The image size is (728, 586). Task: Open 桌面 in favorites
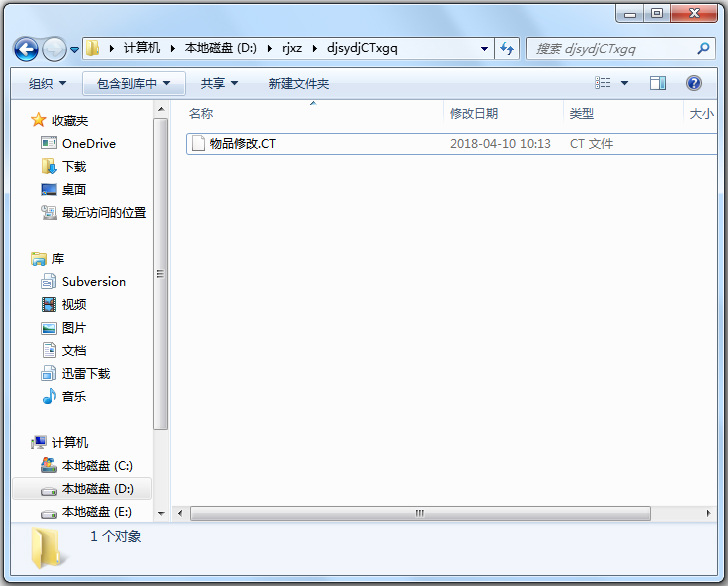(73, 189)
